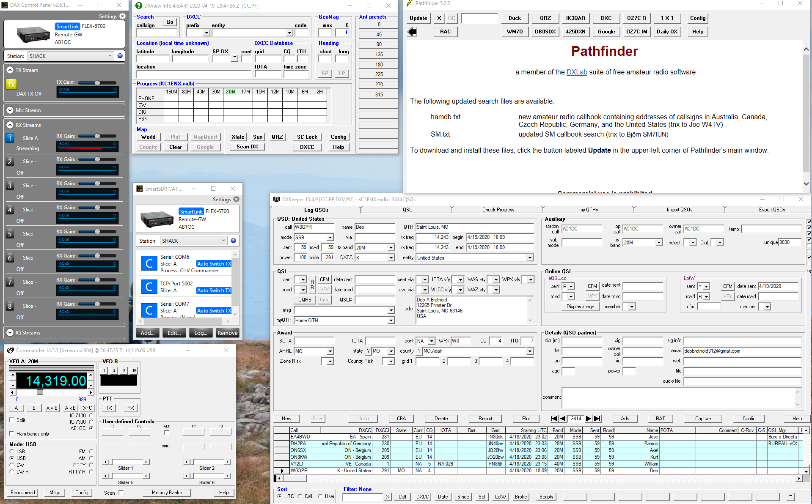The image size is (812, 504).
Task: Adjust Slice A RX Gain slider
Action: pyautogui.click(x=97, y=136)
